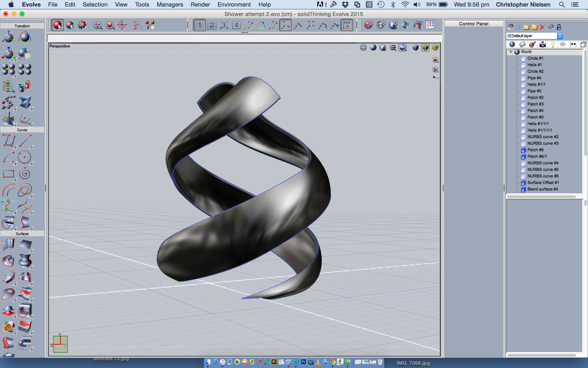This screenshot has width=588, height=368.
Task: Open Spotlight search in menu bar
Action: [x=561, y=4]
